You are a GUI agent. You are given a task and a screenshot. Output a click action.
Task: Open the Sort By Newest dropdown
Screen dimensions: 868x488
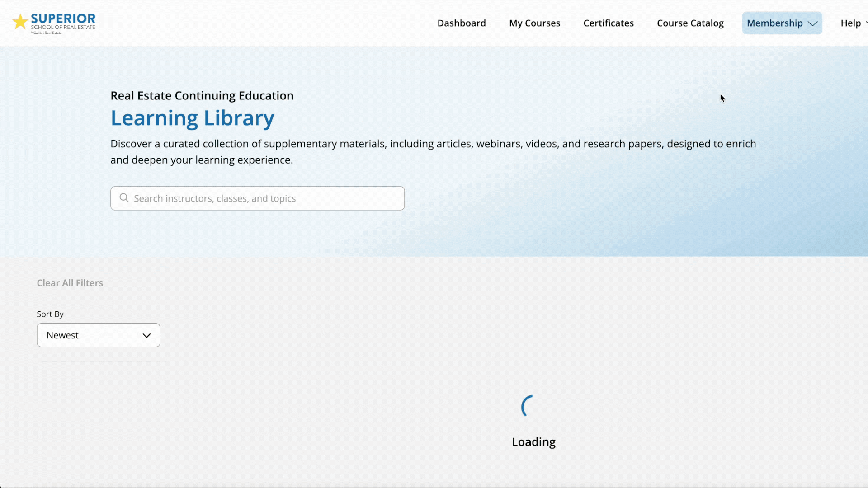point(98,335)
